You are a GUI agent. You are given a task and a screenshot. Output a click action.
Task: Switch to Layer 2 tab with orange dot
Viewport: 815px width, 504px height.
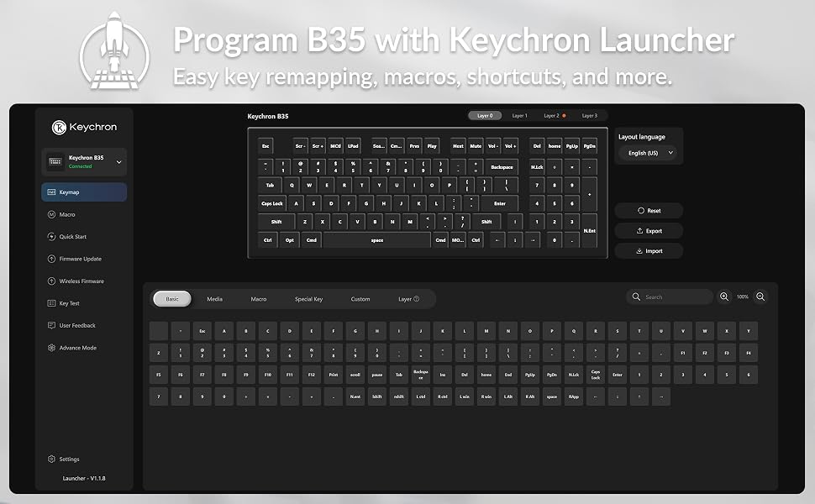click(554, 116)
